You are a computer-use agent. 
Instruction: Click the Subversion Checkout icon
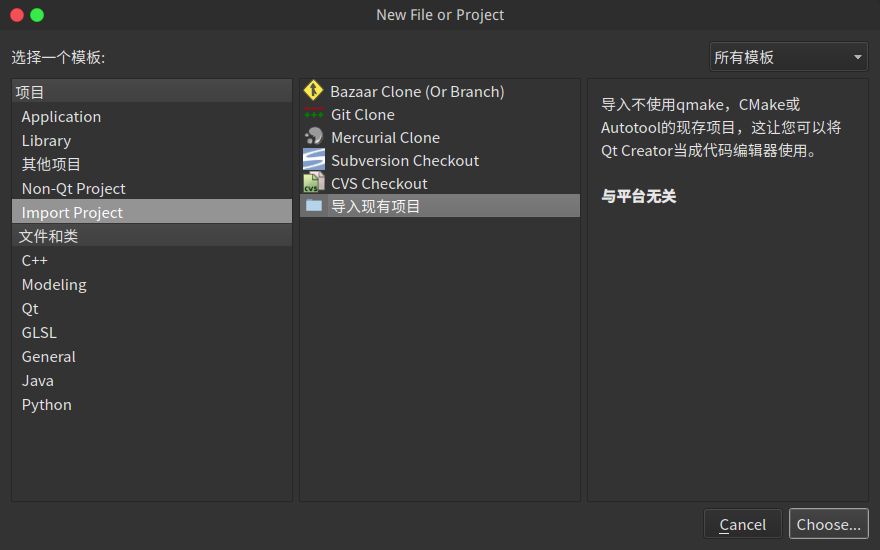click(314, 160)
